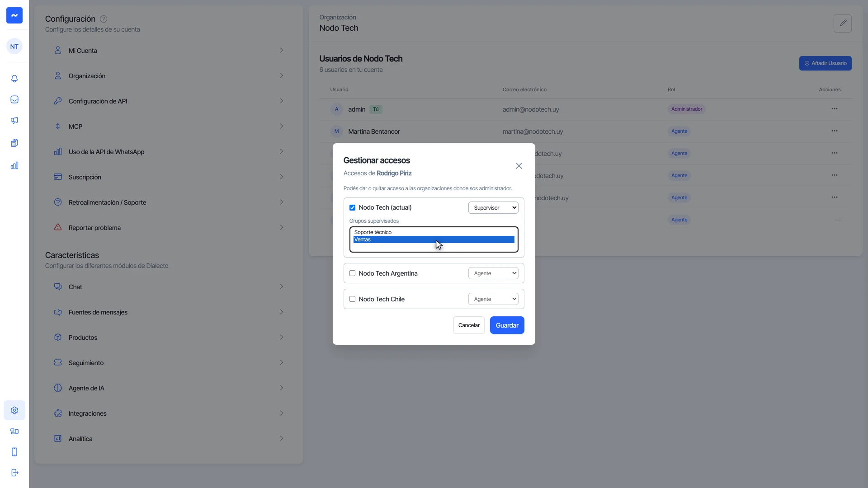The image size is (868, 488).
Task: Close the Gestionar accesos dialog
Action: (x=519, y=166)
